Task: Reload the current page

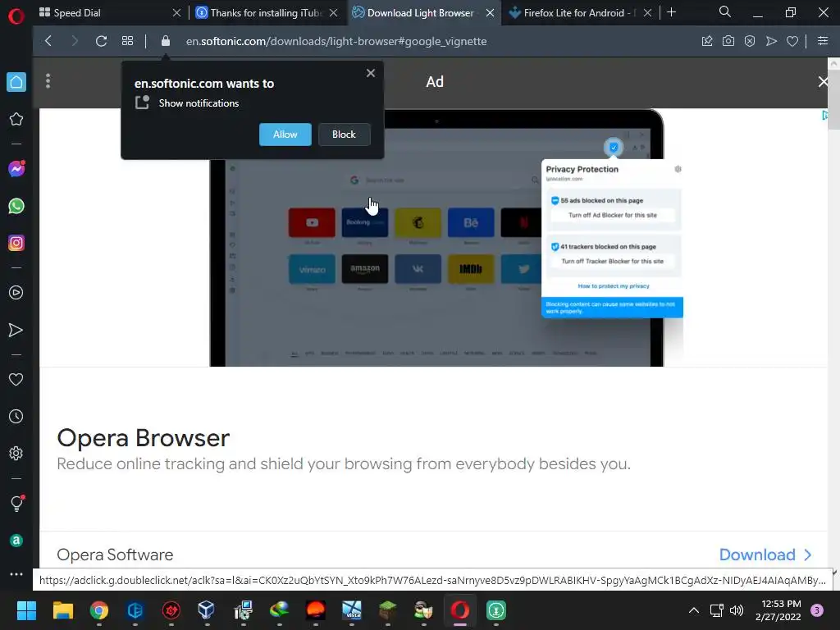Action: [x=101, y=41]
